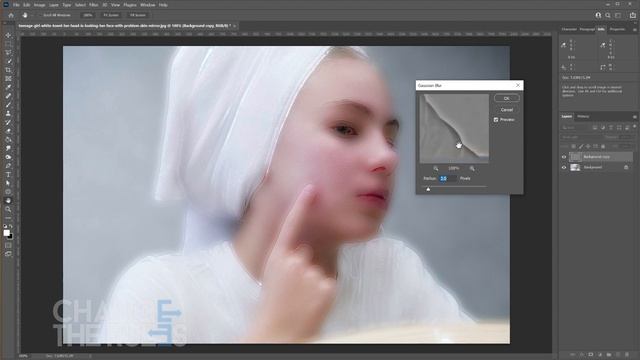
Task: Select the Move tool
Action: click(x=8, y=36)
